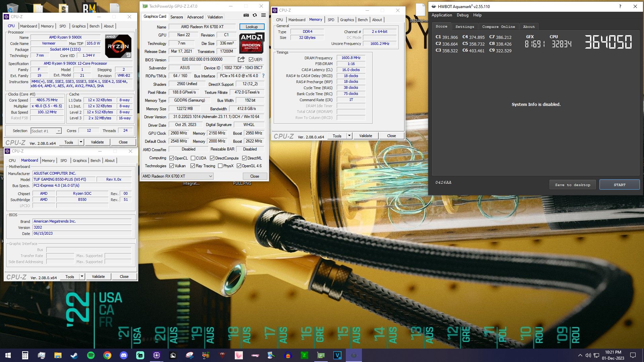Click the GPU-Z BIOS Version field
Image resolution: width=644 pixels, height=362 pixels.
(x=202, y=59)
